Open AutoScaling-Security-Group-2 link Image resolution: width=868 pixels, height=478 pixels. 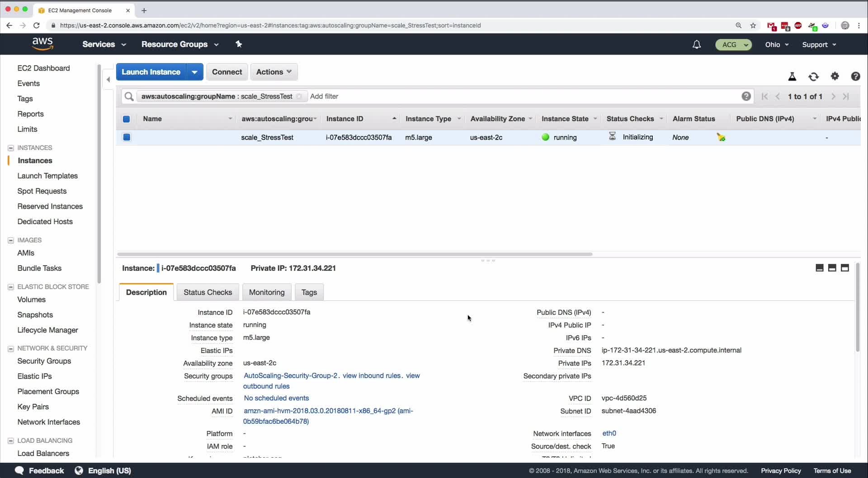click(x=291, y=375)
